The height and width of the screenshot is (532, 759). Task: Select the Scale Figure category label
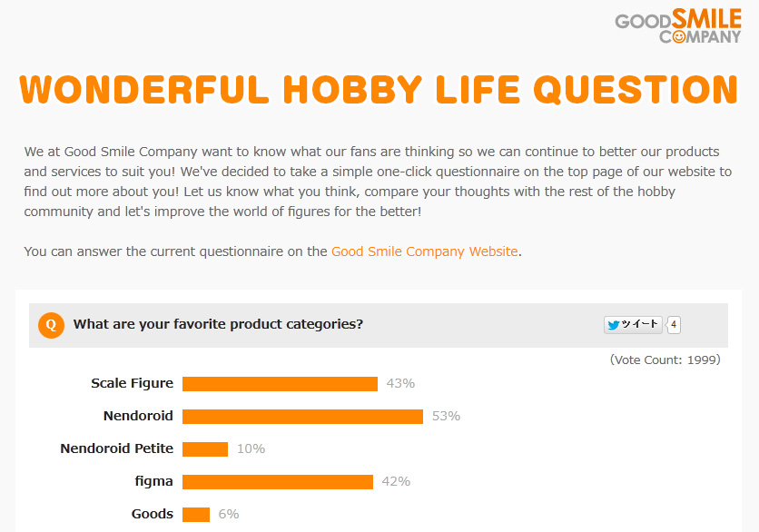132,383
